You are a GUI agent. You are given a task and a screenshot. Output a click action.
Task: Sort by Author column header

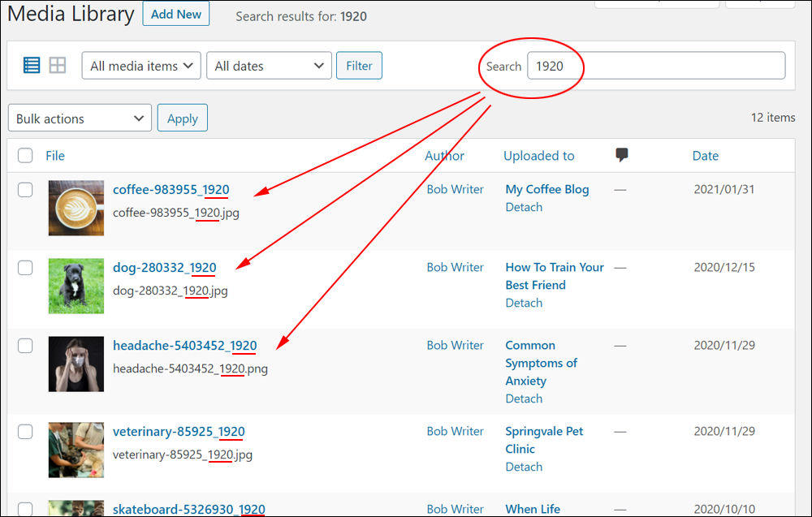coord(444,156)
